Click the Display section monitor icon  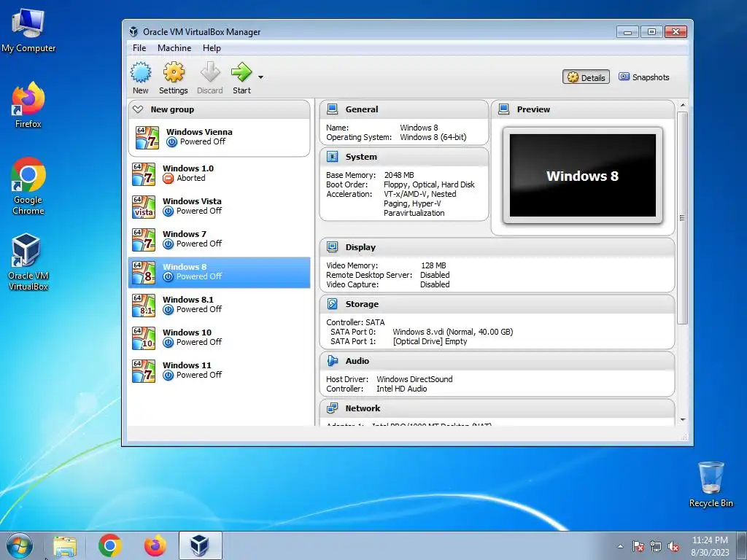point(332,246)
